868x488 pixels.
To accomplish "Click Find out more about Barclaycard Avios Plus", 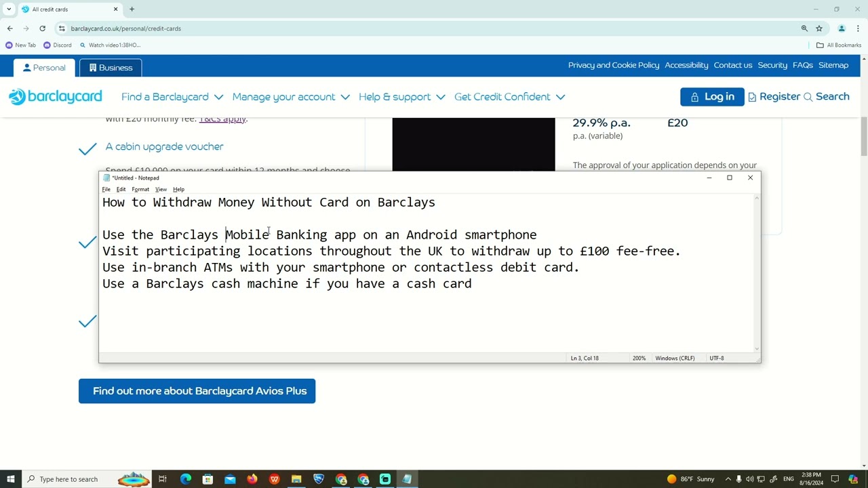I will [x=197, y=391].
